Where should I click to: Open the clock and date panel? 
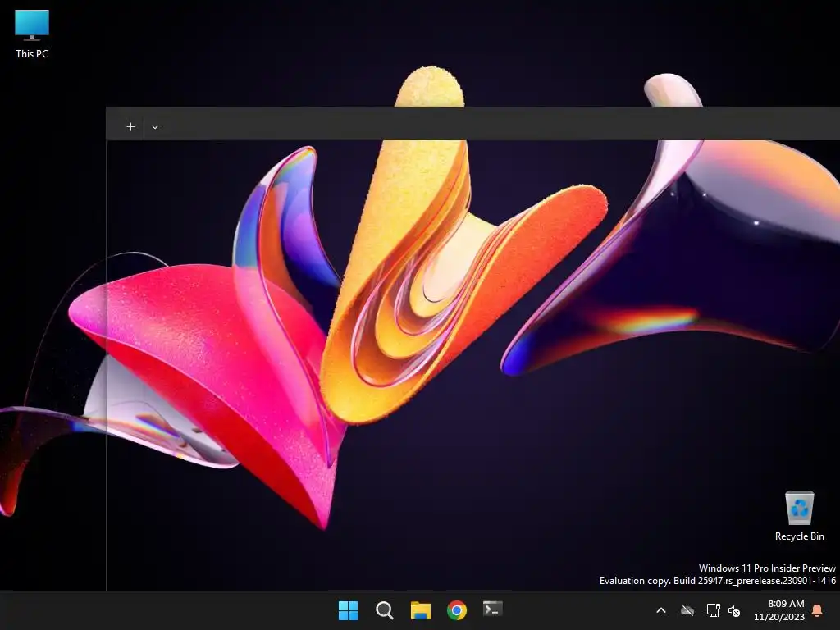779,610
